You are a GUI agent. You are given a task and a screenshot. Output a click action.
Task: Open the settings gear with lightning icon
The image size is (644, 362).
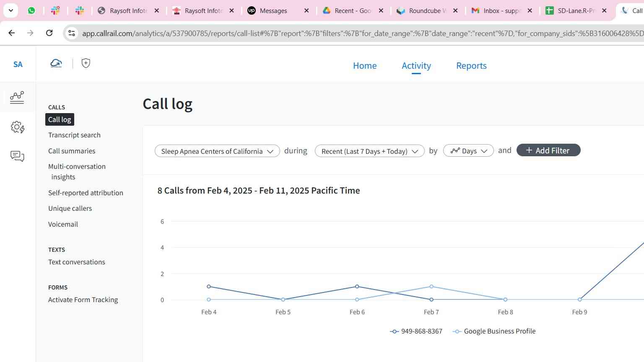pos(17,127)
